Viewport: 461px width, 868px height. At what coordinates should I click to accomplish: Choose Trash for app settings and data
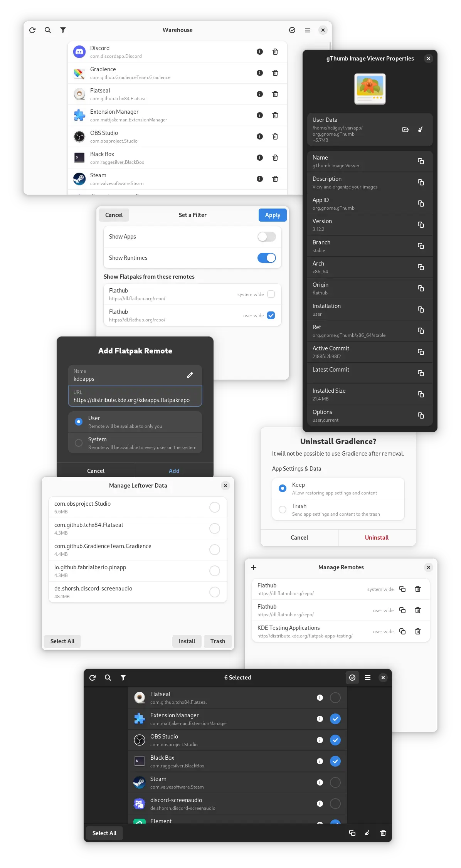tap(283, 510)
